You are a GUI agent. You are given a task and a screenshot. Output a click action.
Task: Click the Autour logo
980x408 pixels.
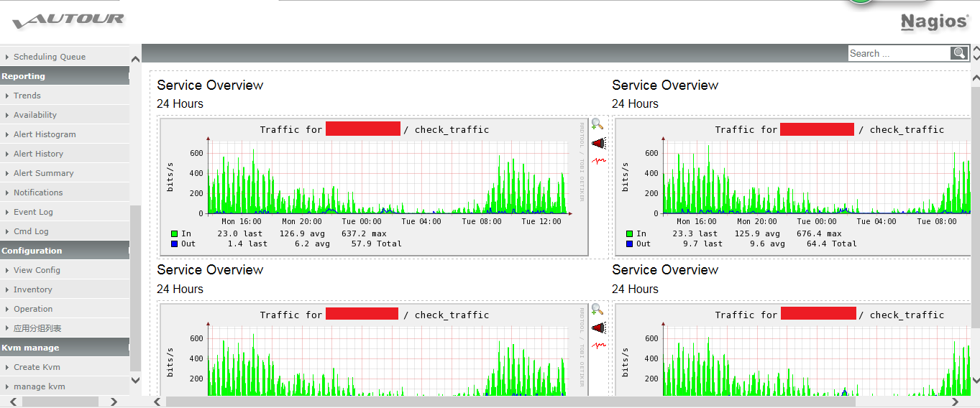click(x=68, y=21)
